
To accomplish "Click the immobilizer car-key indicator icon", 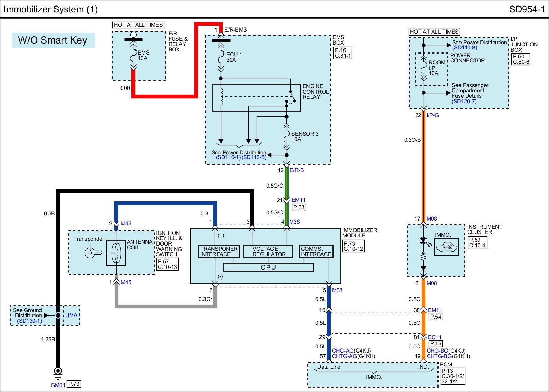I will [x=446, y=247].
